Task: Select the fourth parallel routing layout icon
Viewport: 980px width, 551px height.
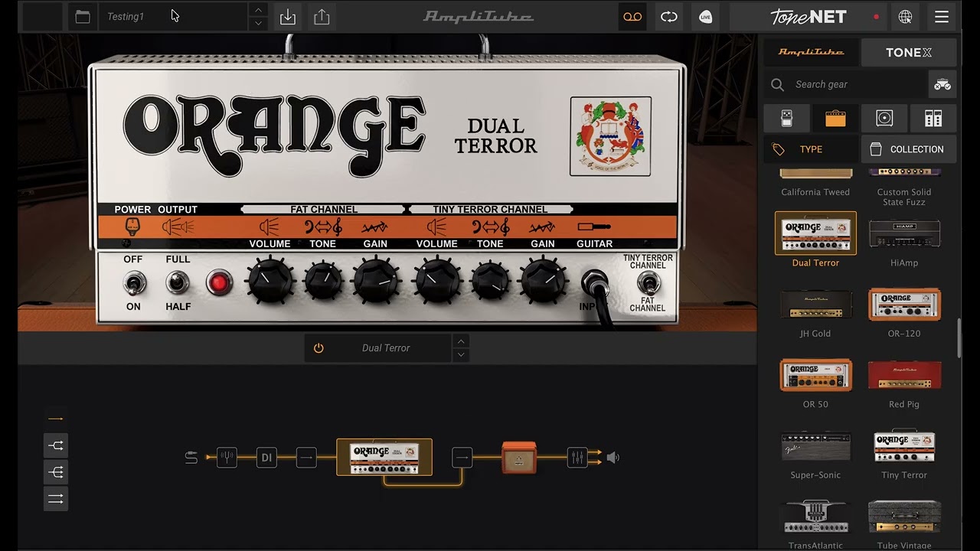Action: tap(56, 499)
